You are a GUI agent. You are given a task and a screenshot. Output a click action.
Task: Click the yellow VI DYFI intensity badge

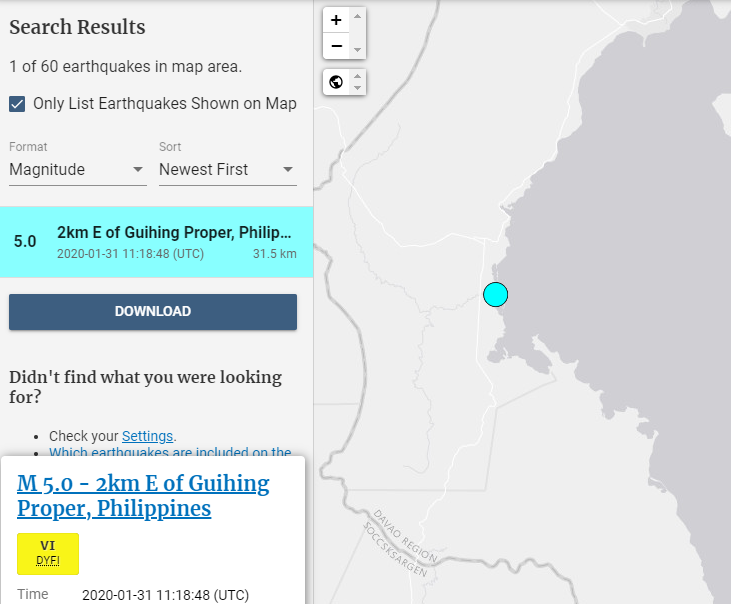pyautogui.click(x=48, y=554)
